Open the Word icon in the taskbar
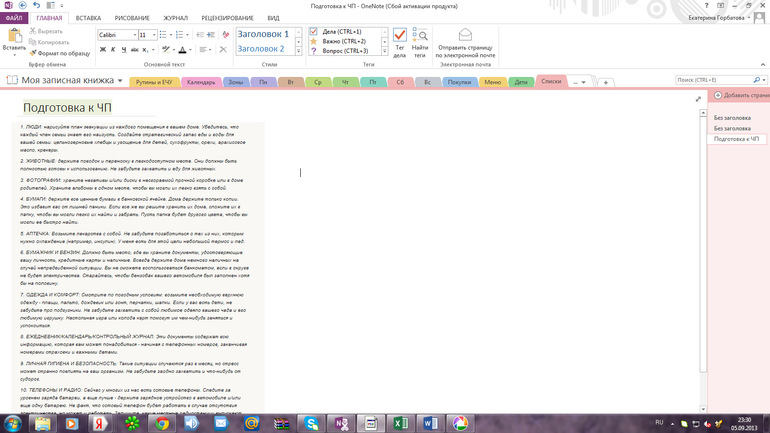Viewport: 770px width, 433px height. coord(430,423)
